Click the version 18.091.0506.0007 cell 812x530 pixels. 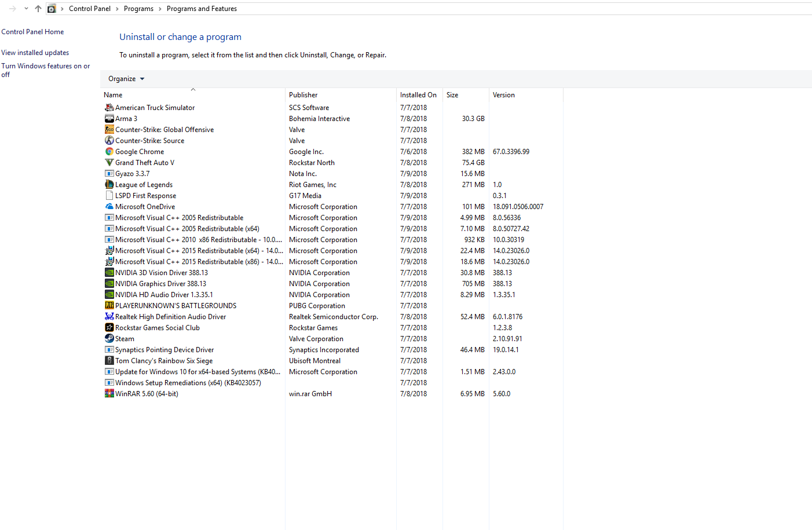point(518,207)
